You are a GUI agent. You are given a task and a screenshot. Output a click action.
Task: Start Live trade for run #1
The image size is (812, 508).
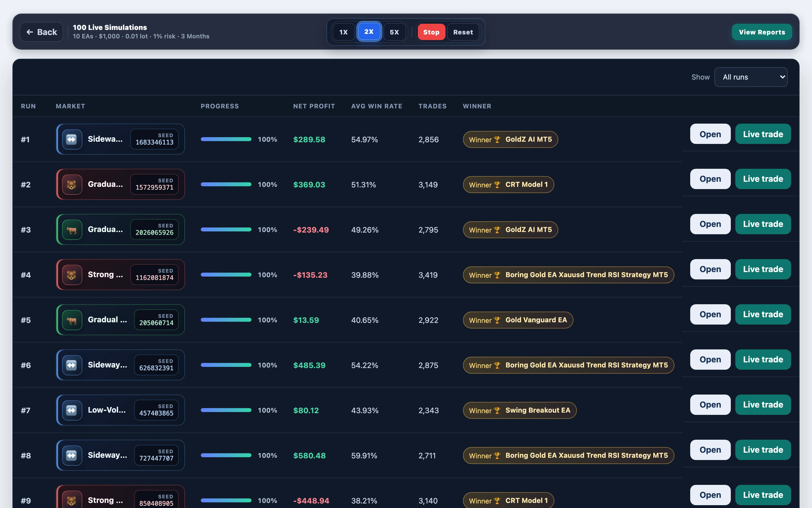click(x=763, y=134)
